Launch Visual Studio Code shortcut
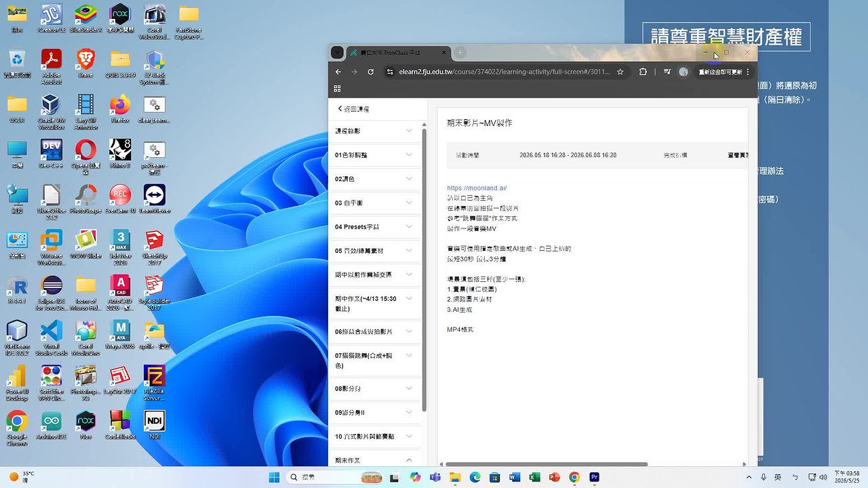The width and height of the screenshot is (868, 488). 52,338
